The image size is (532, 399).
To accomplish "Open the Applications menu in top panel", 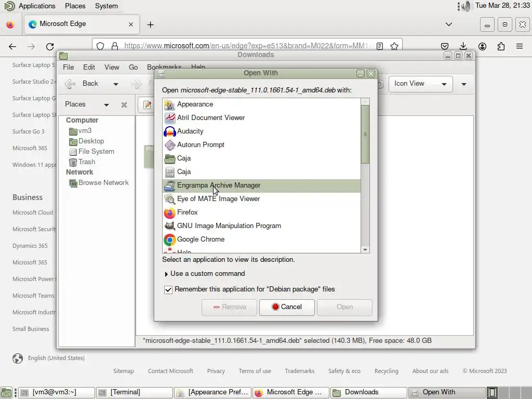I will (37, 6).
